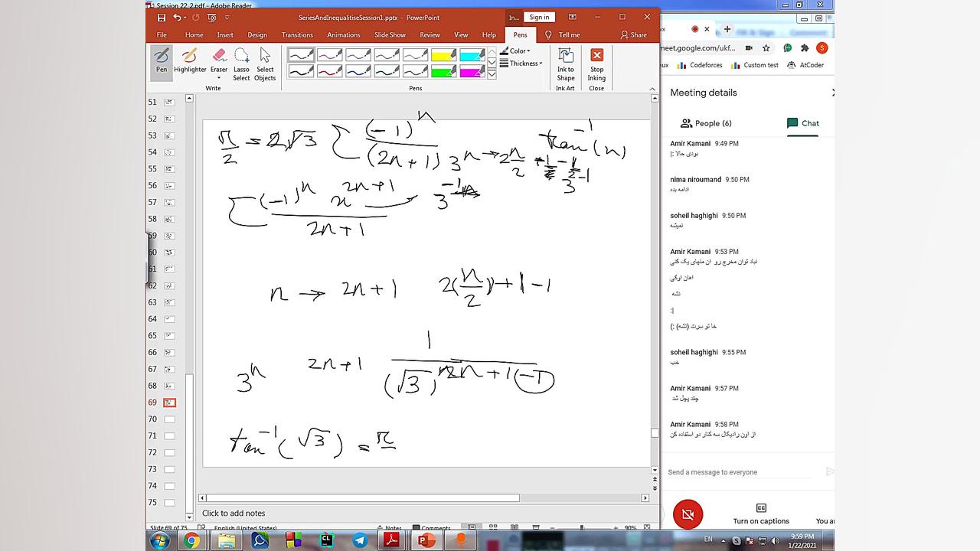Open the Pen Color dropdown
This screenshot has width=980, height=551.
pyautogui.click(x=515, y=51)
